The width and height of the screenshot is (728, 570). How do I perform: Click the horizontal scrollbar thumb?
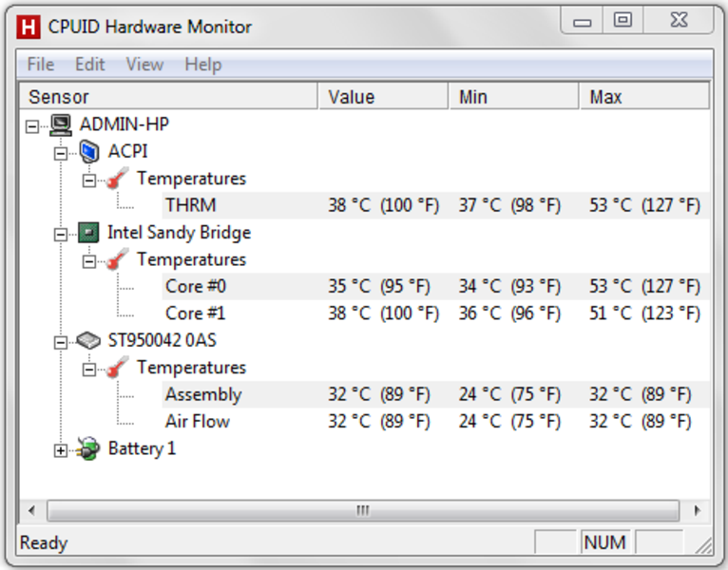coord(363,510)
